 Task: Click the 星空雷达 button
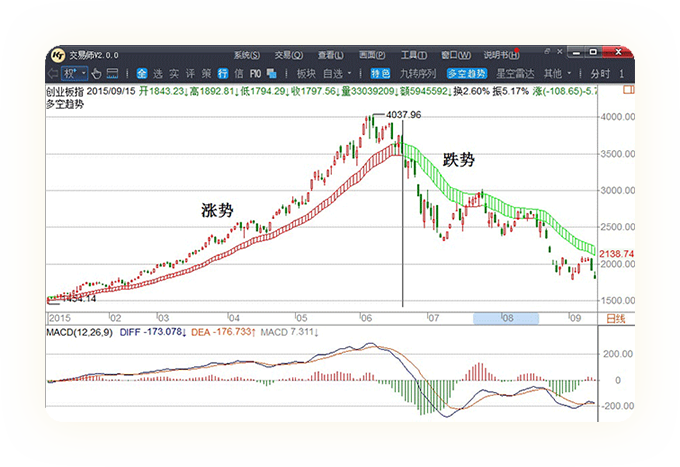pos(515,73)
